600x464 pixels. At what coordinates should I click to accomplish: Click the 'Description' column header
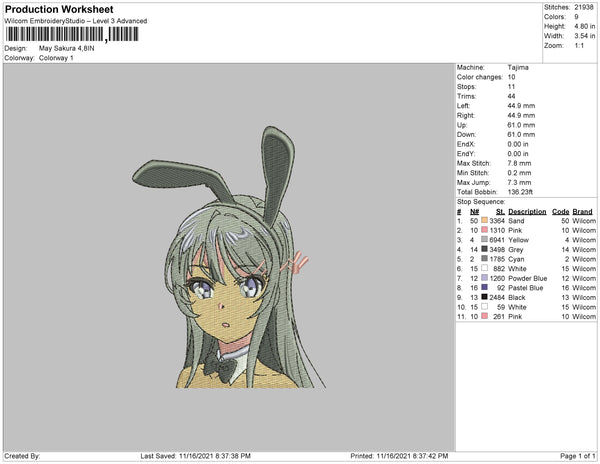click(x=527, y=212)
